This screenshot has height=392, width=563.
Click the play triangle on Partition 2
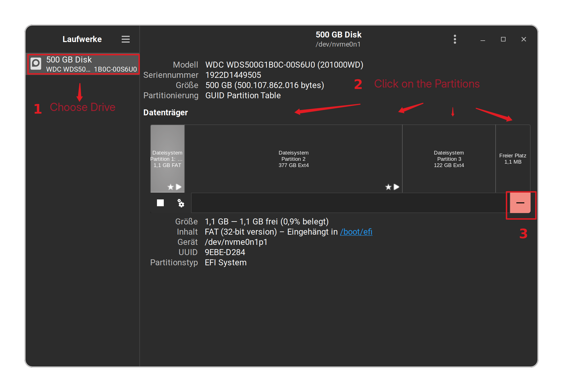click(396, 187)
